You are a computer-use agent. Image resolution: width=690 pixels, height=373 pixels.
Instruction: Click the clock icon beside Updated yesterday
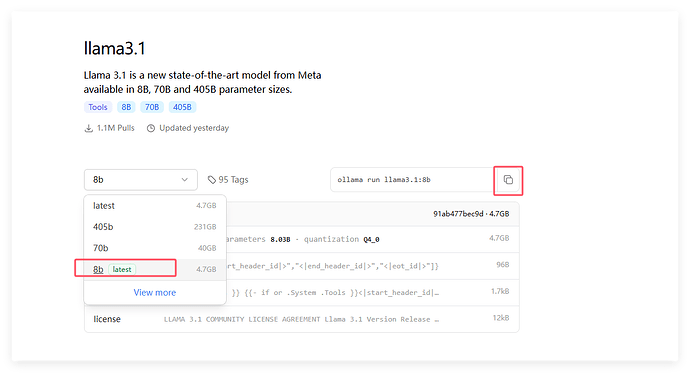pos(151,128)
